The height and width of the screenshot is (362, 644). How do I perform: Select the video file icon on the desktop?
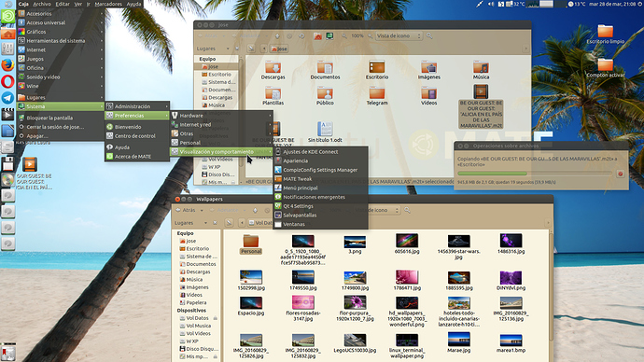(x=30, y=164)
